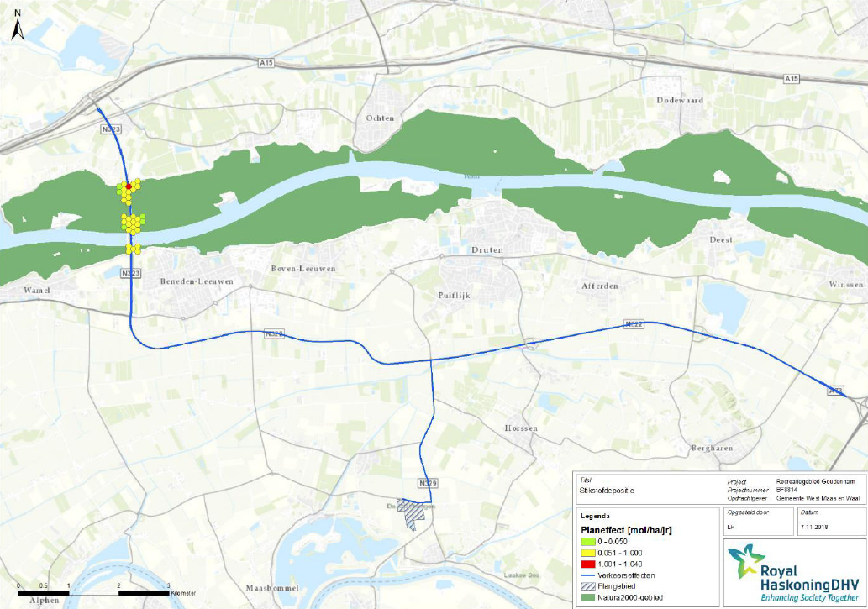The width and height of the screenshot is (868, 609).
Task: Click the Enhancing Society Together tagline
Action: point(810,598)
